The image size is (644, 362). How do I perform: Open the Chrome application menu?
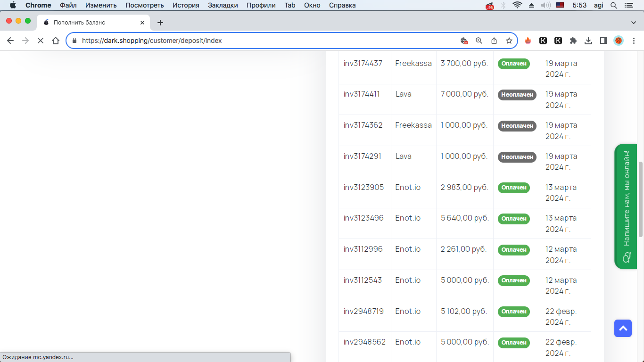pos(38,5)
